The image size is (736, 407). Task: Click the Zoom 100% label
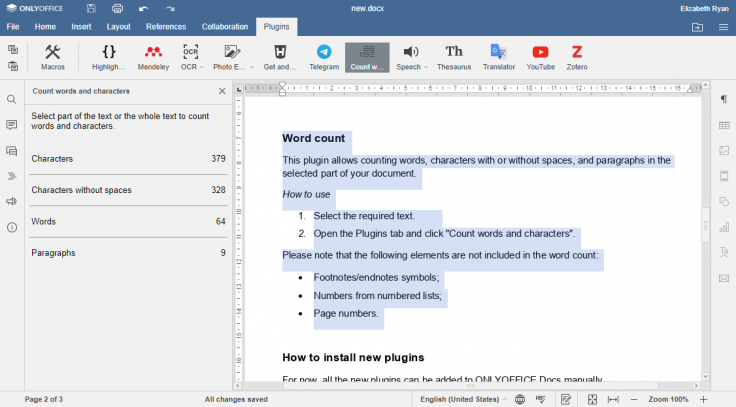pyautogui.click(x=668, y=399)
